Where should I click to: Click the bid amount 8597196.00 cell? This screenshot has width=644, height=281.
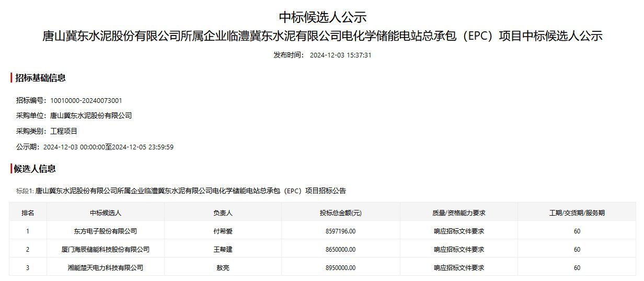coord(341,231)
